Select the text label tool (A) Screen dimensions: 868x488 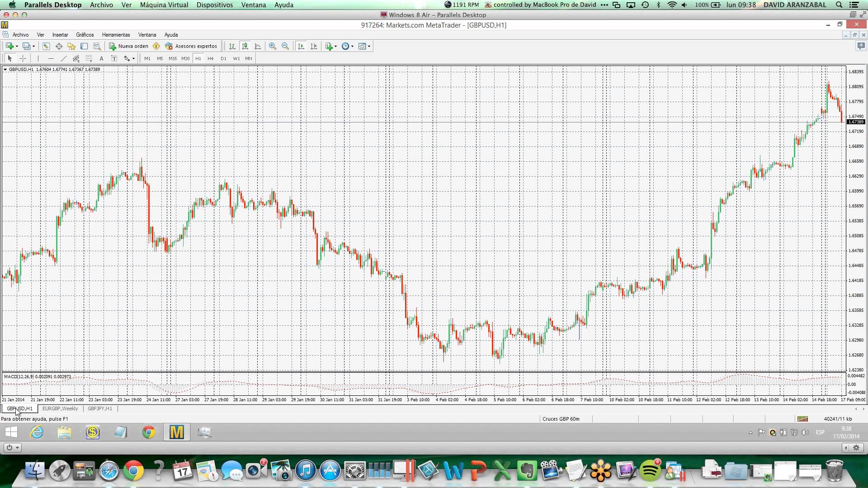pos(101,58)
